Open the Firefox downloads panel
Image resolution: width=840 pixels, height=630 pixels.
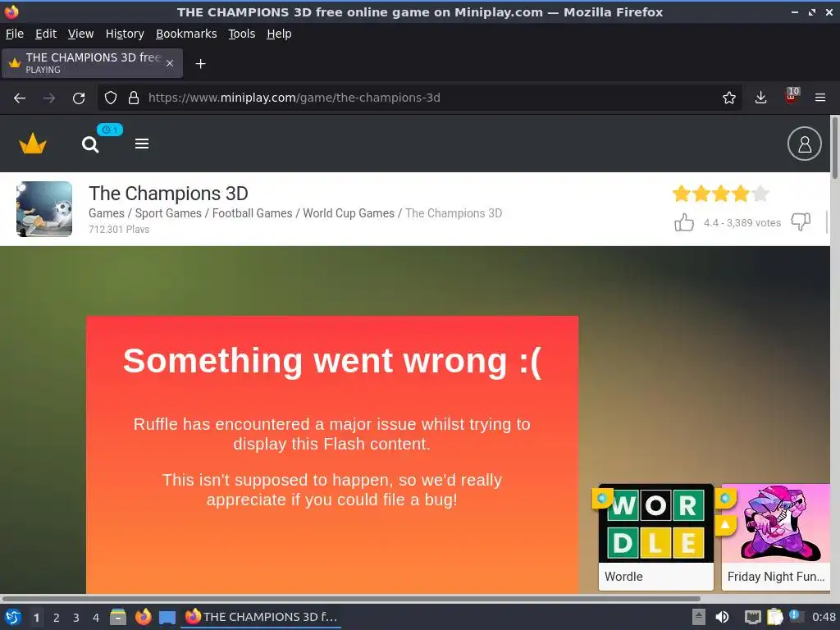[760, 98]
